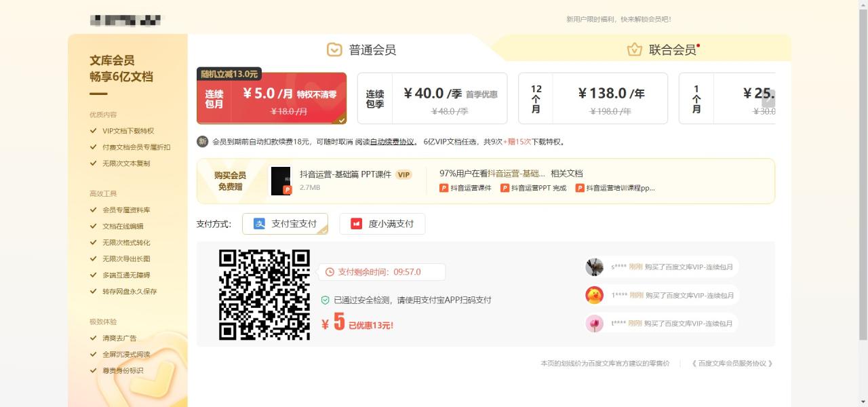Click the 抖音运营 gift document thumbnail
The height and width of the screenshot is (407, 868).
pyautogui.click(x=281, y=181)
